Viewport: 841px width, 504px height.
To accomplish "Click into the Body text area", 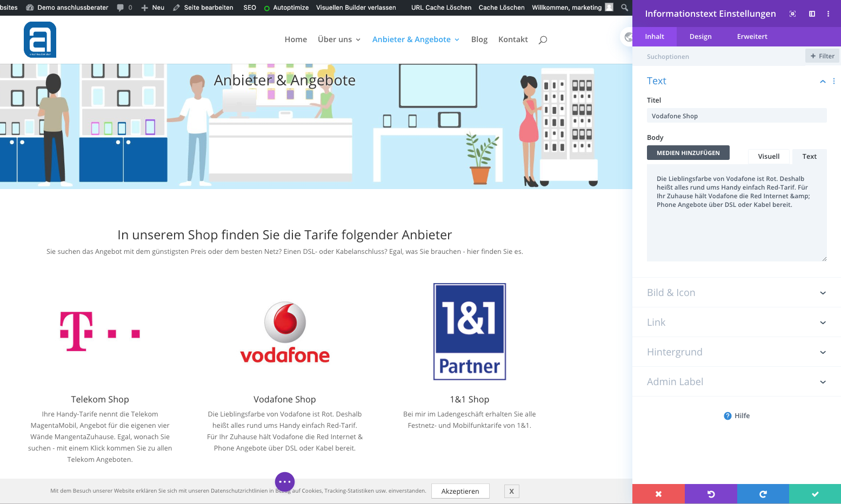I will click(737, 213).
